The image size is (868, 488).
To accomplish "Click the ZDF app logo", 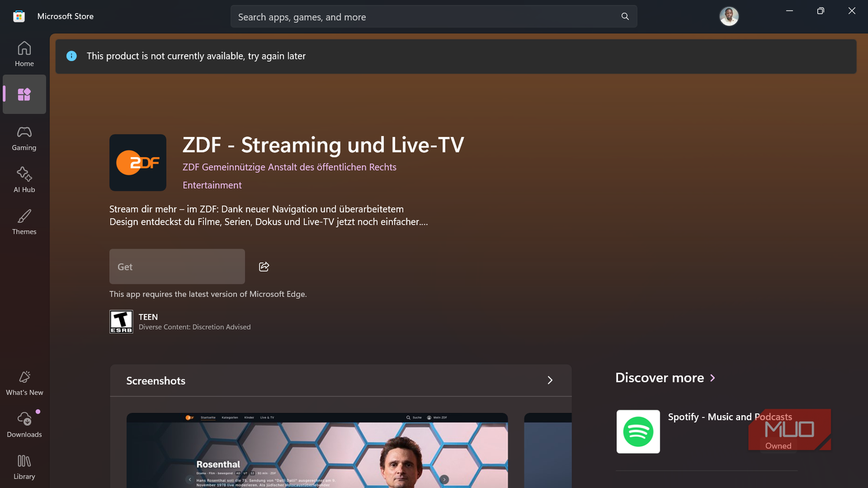I will pyautogui.click(x=138, y=162).
